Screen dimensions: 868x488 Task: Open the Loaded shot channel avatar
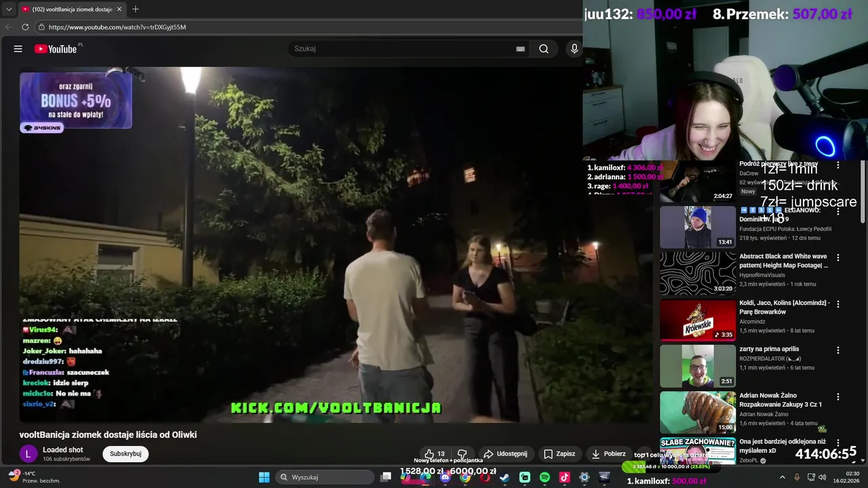(x=28, y=454)
